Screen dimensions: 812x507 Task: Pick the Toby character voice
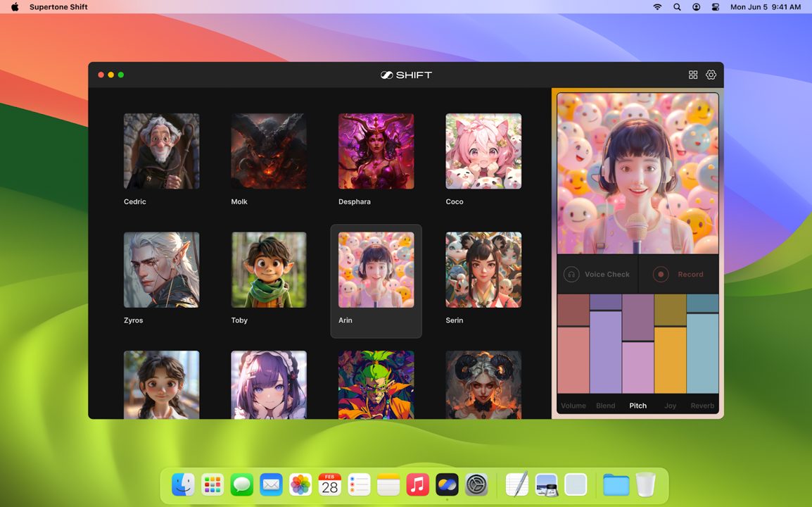point(269,278)
